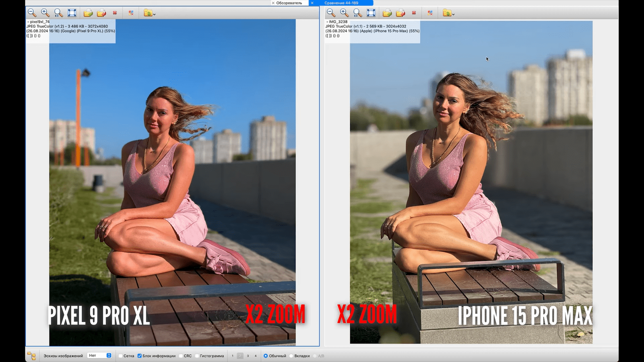Click '(Apple) (iPhone 15 Pro Max) (55%)' text

click(x=390, y=31)
